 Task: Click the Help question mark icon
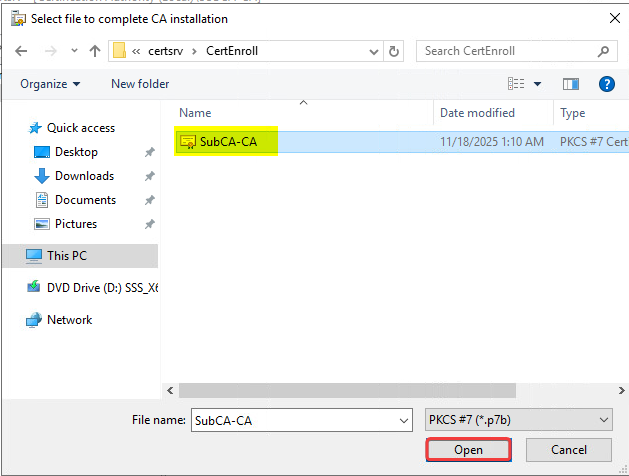(x=608, y=84)
